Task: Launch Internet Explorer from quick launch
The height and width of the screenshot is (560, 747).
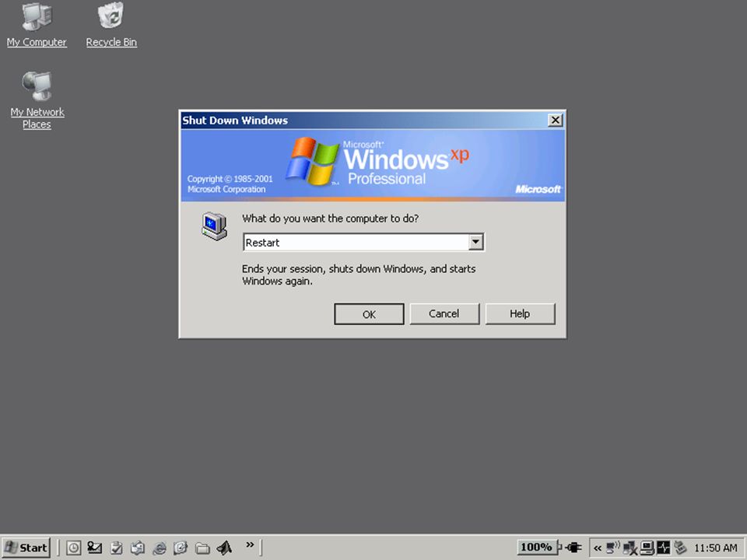Action: (159, 548)
